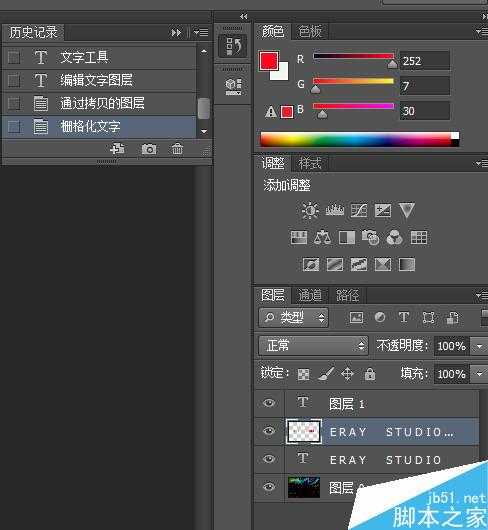Image resolution: width=488 pixels, height=530 pixels.
Task: Filter layers by pixel layers icon
Action: tap(356, 317)
